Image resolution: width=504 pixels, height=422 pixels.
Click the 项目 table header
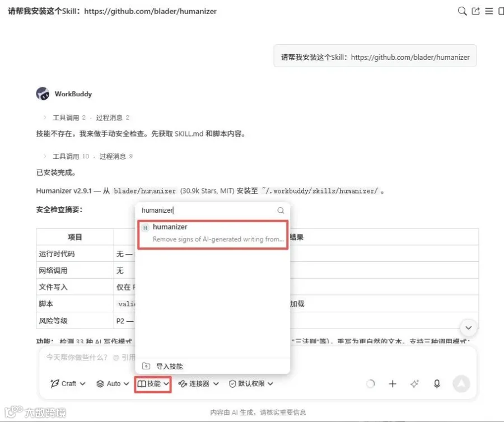pos(75,237)
